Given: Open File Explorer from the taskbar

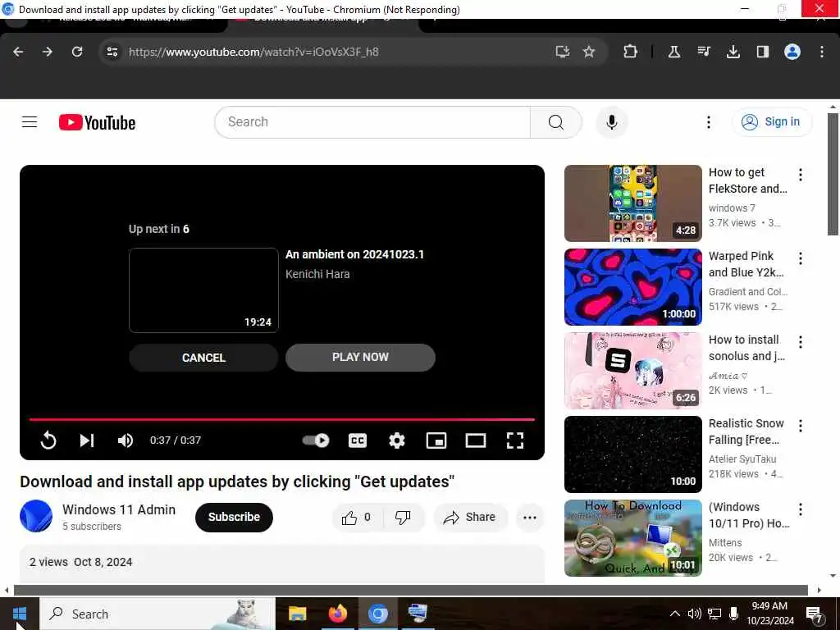Looking at the screenshot, I should pyautogui.click(x=297, y=614).
